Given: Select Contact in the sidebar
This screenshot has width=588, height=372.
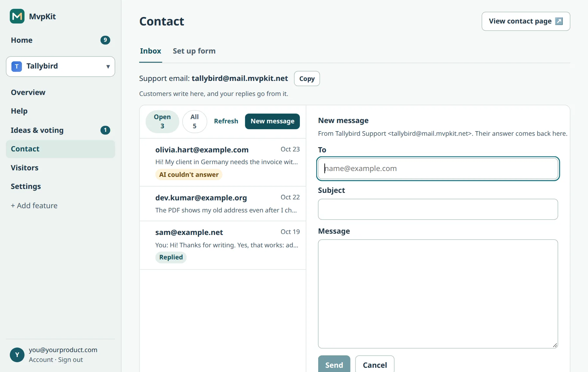Looking at the screenshot, I should [60, 149].
